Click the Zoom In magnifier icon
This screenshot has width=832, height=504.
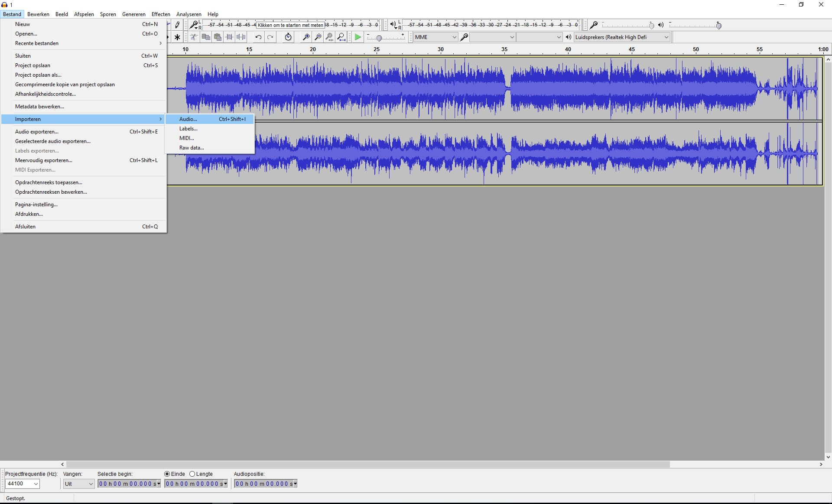(306, 37)
